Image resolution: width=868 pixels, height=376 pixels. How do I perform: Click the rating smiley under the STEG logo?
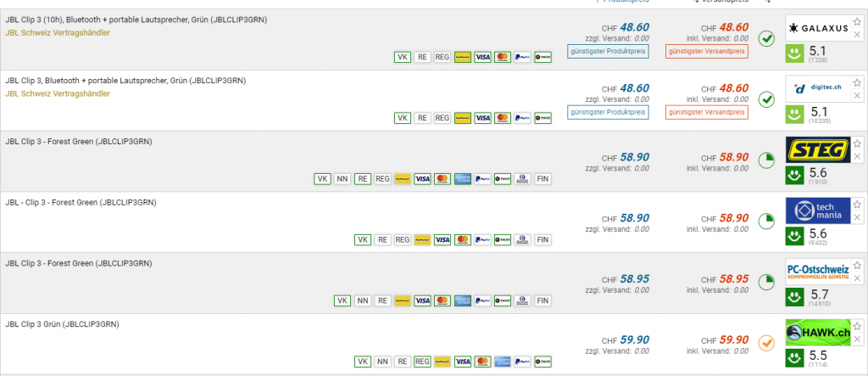(796, 177)
